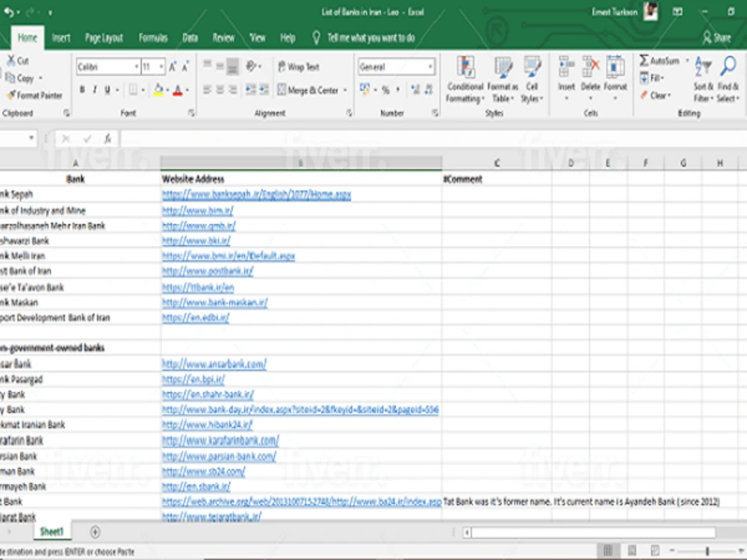The image size is (747, 560).
Task: Apply the yellow fill color bucket
Action: [x=158, y=90]
